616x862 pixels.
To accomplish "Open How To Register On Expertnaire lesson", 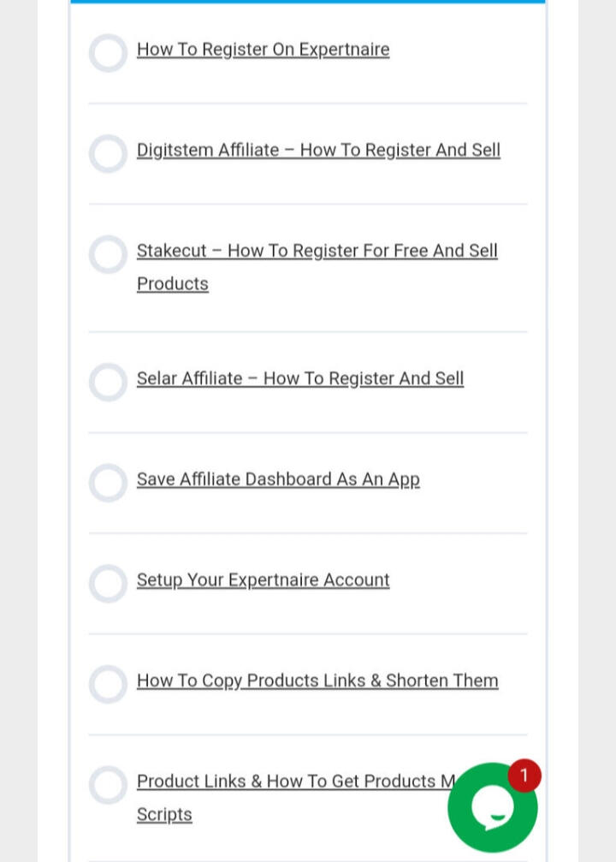I will [263, 50].
